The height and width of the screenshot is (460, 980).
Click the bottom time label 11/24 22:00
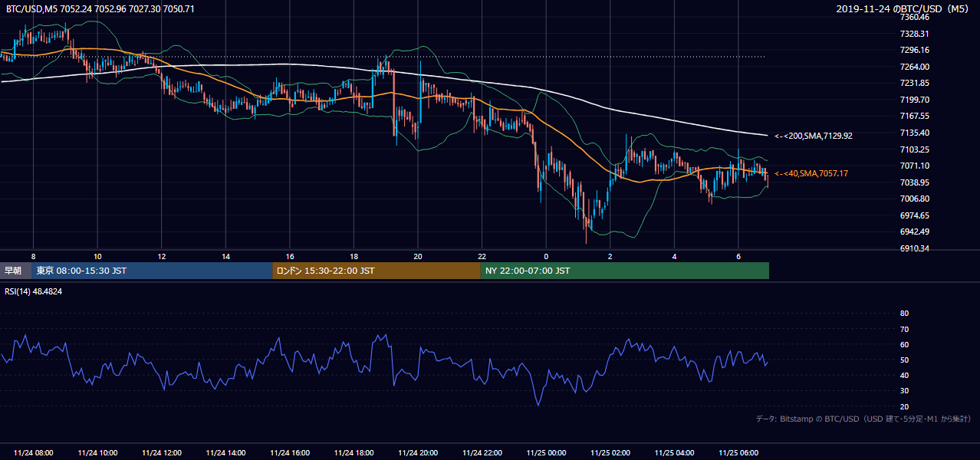click(482, 453)
